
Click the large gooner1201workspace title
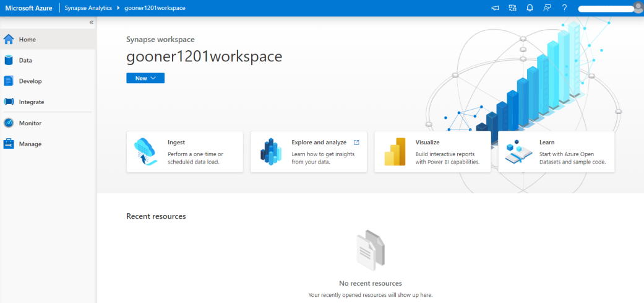[204, 56]
